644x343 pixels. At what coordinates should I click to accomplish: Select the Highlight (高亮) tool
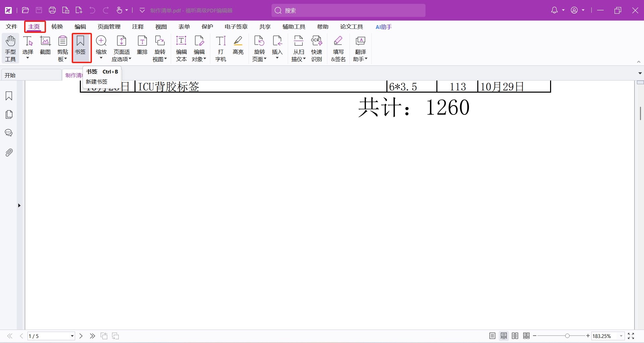(x=238, y=45)
